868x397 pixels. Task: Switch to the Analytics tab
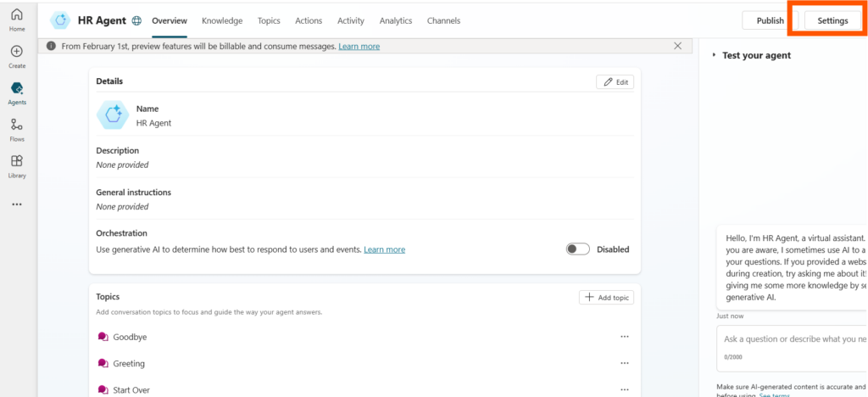tap(396, 20)
